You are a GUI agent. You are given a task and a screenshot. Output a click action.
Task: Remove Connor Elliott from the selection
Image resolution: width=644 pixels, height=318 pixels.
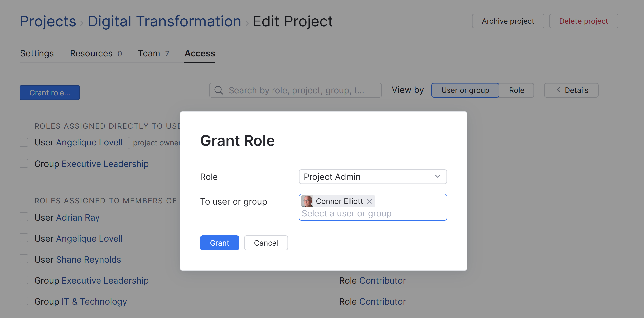369,201
